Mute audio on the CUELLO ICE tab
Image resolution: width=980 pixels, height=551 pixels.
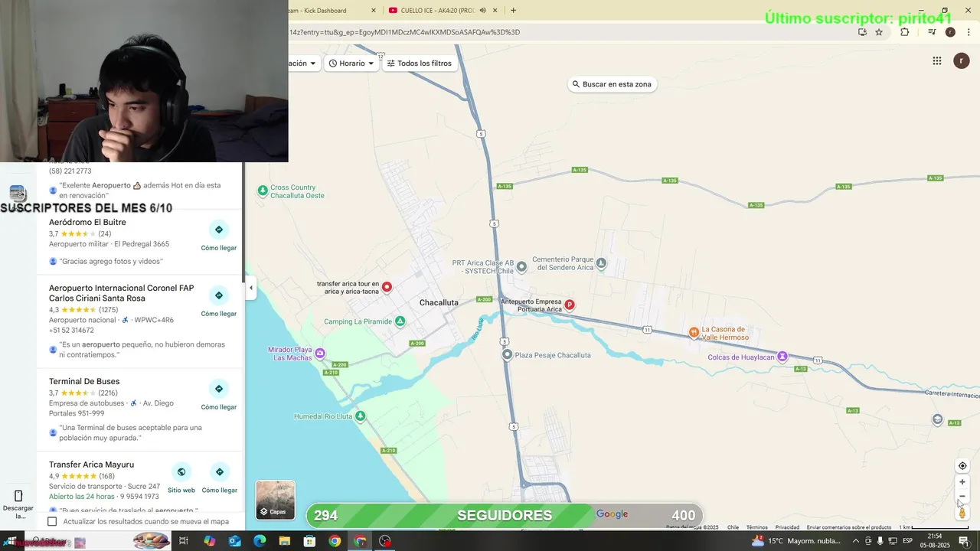(x=482, y=10)
